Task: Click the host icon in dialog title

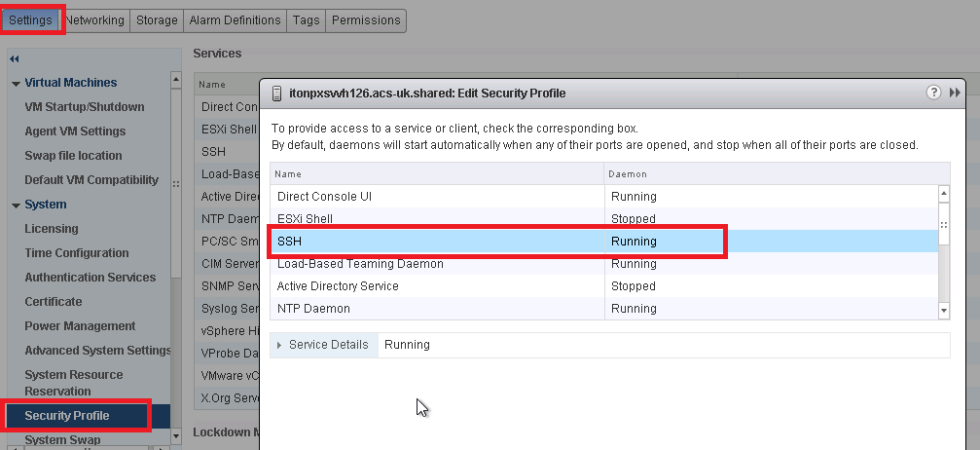Action: click(x=276, y=93)
